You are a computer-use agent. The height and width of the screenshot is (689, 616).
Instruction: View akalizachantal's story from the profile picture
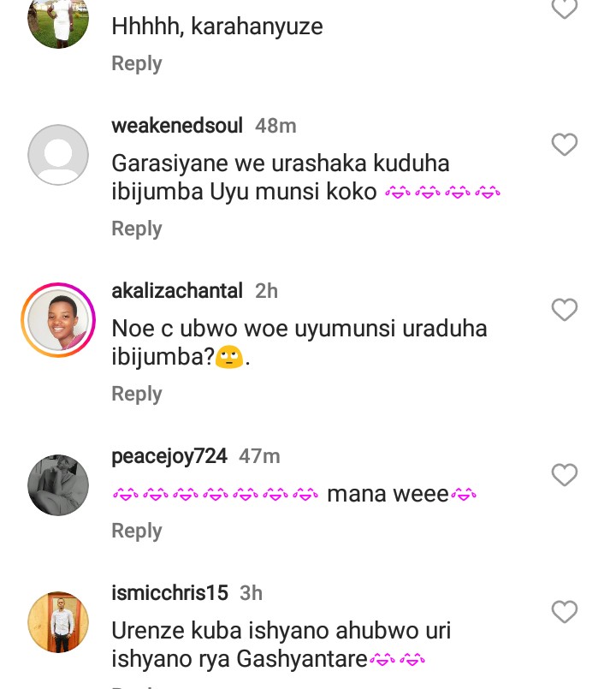58,320
